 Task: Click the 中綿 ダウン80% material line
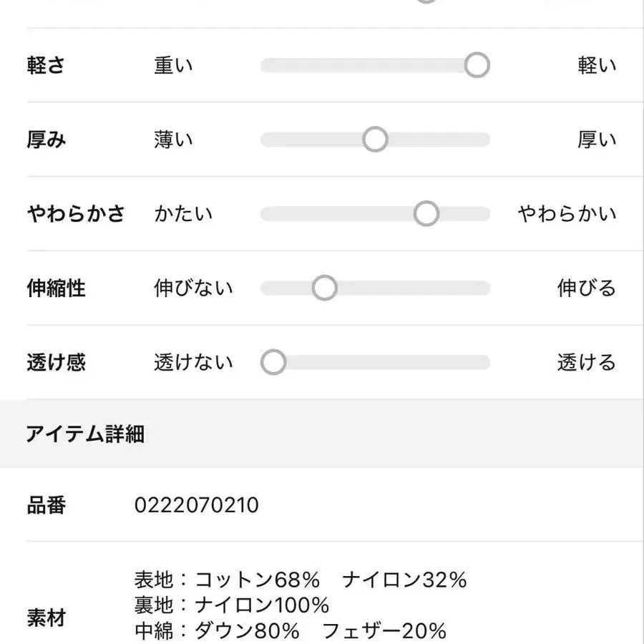pyautogui.click(x=291, y=630)
